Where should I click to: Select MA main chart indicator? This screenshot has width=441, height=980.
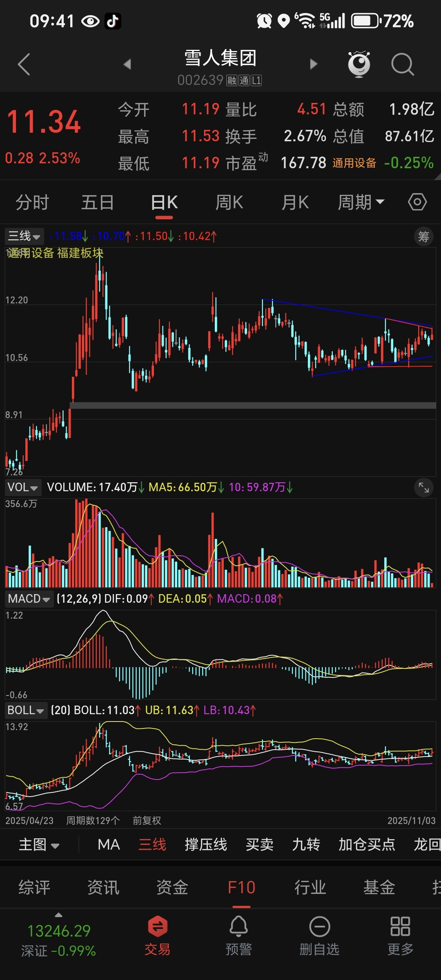(109, 844)
